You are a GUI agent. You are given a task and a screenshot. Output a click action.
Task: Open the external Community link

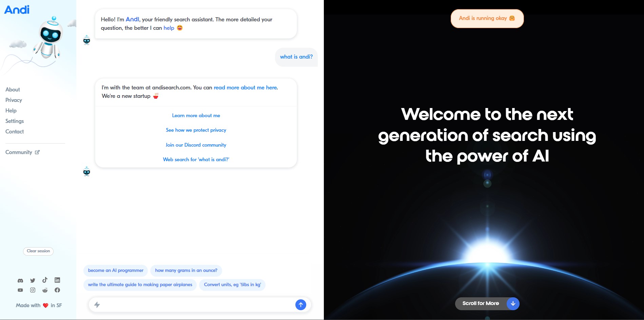point(22,152)
